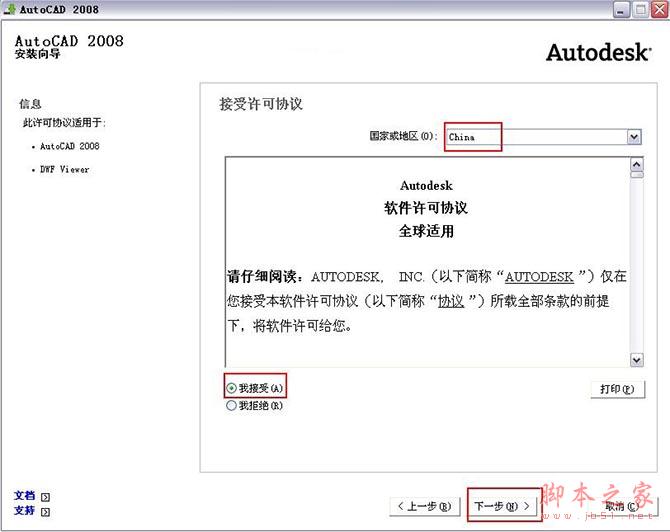Click the license agreement scrollbar thumb
Screen dimensions: 670x532
637,175
